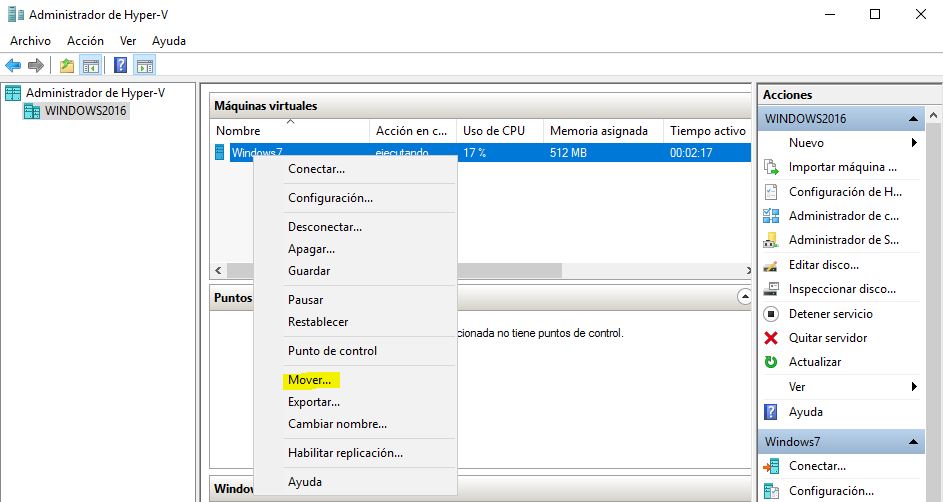Toggle the show/hide console tree icon
Image resolution: width=943 pixels, height=502 pixels.
tap(91, 65)
